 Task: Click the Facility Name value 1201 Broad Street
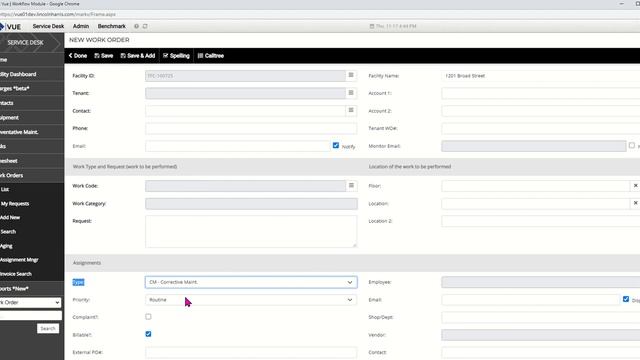pos(465,76)
